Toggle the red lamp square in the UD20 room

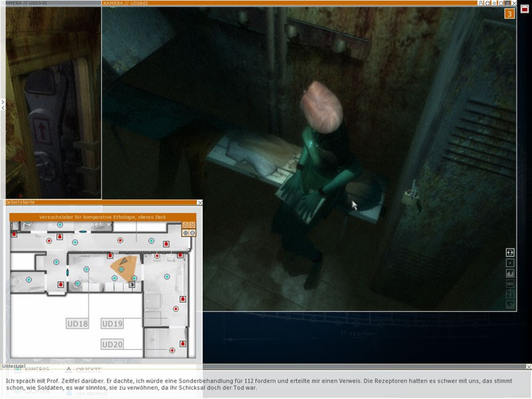point(182,344)
